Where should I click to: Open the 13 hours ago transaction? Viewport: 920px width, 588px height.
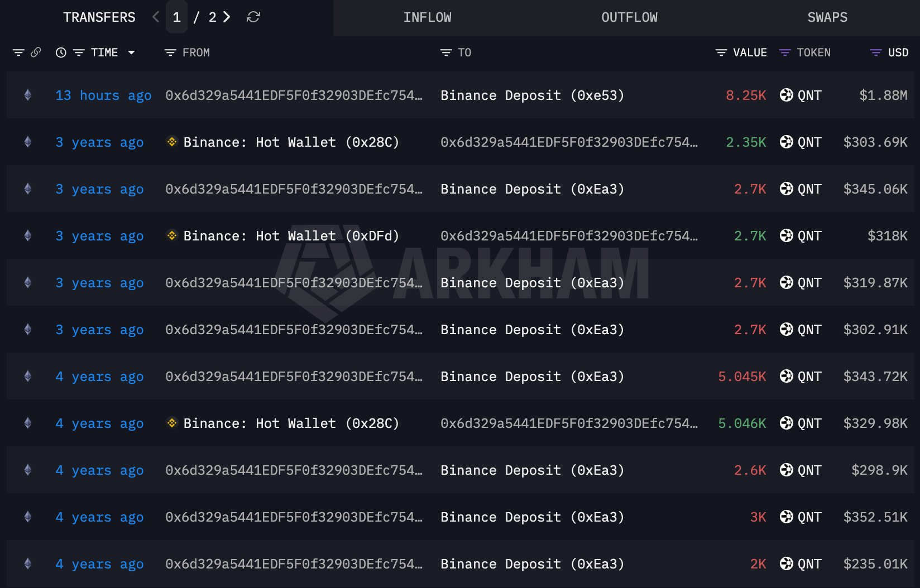click(103, 95)
